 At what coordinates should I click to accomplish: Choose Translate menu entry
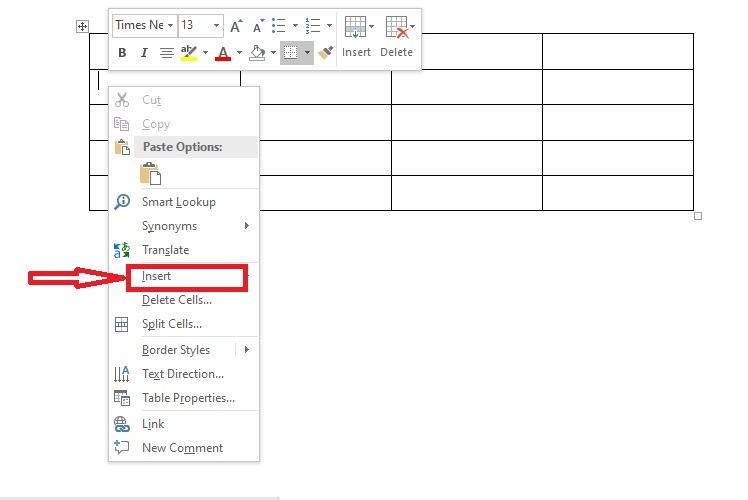[184, 250]
